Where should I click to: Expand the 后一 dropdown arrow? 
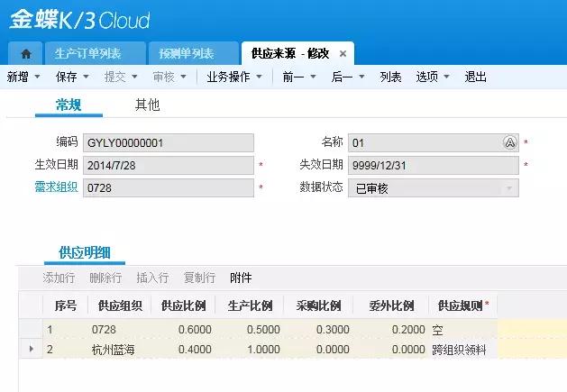[x=361, y=77]
